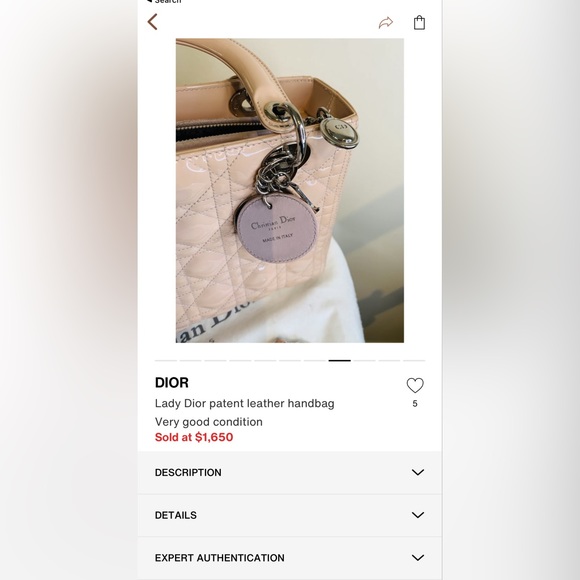Open the EXPERT AUTHENTICATION section row
Image resolution: width=580 pixels, height=580 pixels.
290,557
